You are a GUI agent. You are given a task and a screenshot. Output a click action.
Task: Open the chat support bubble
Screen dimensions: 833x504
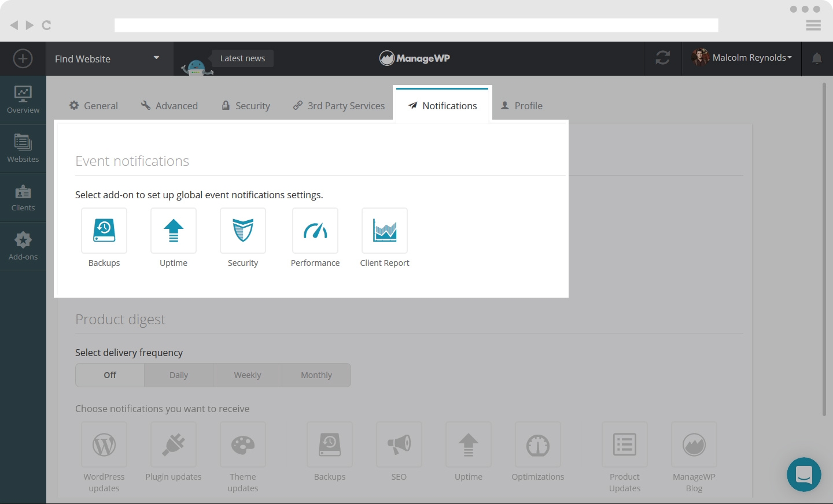point(804,475)
